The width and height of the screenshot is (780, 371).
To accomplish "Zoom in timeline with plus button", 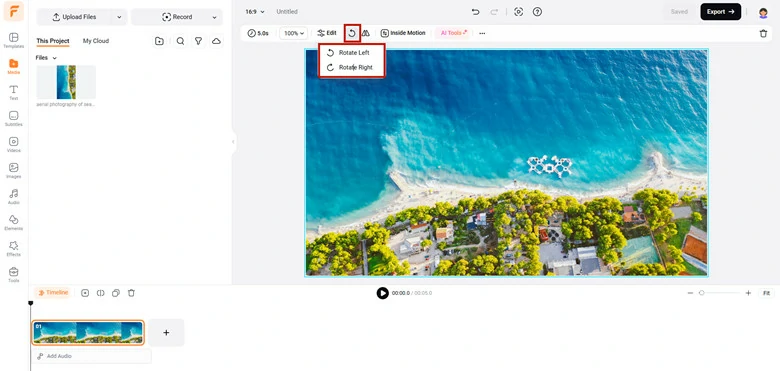I will (x=748, y=293).
